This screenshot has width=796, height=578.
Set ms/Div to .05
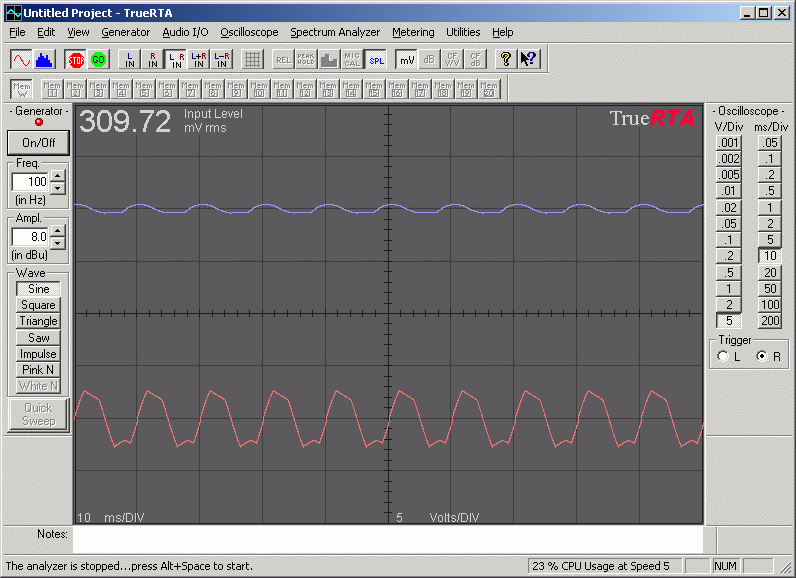point(770,143)
